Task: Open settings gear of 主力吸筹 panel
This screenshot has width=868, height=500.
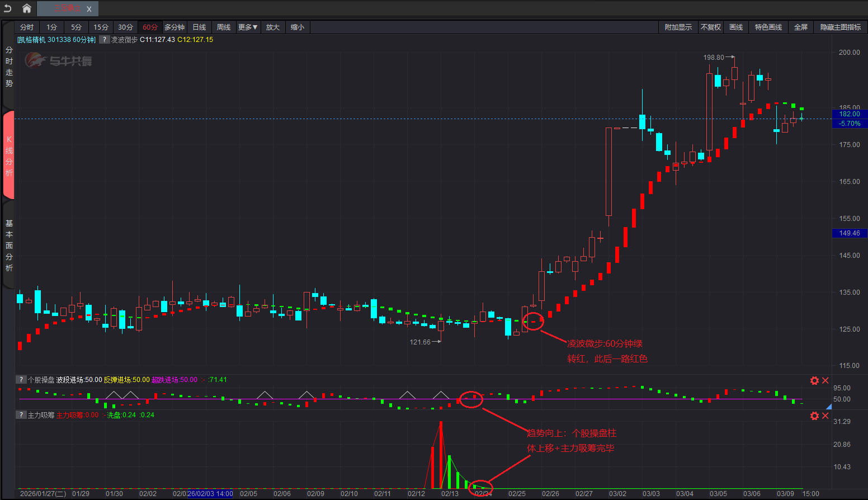Action: [x=814, y=416]
